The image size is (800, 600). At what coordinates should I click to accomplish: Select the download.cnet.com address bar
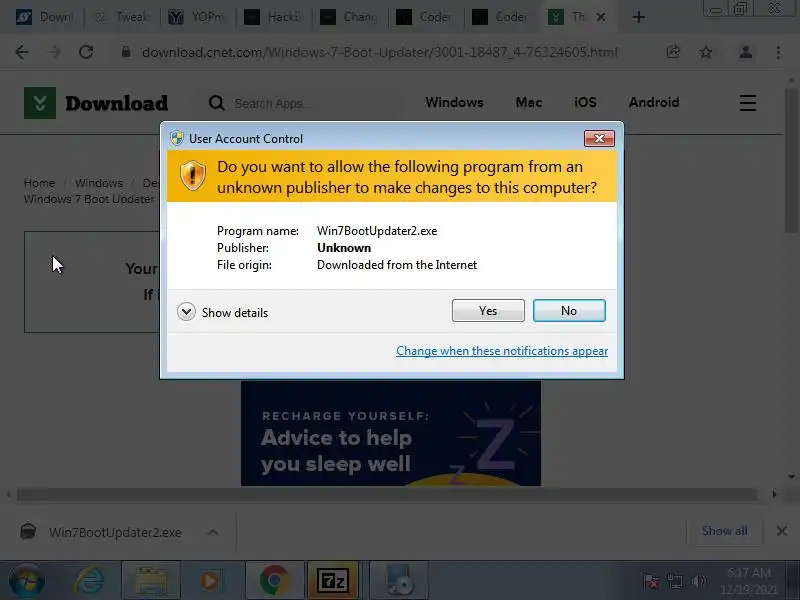(x=380, y=52)
